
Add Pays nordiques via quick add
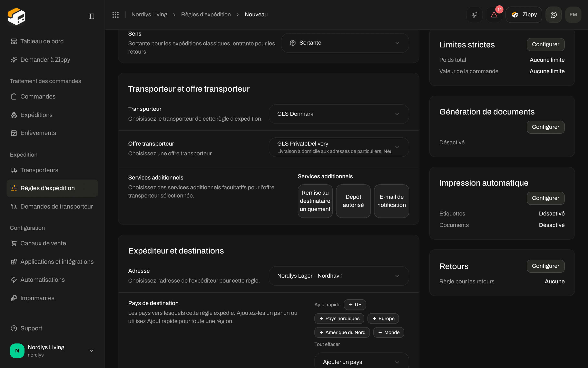339,319
